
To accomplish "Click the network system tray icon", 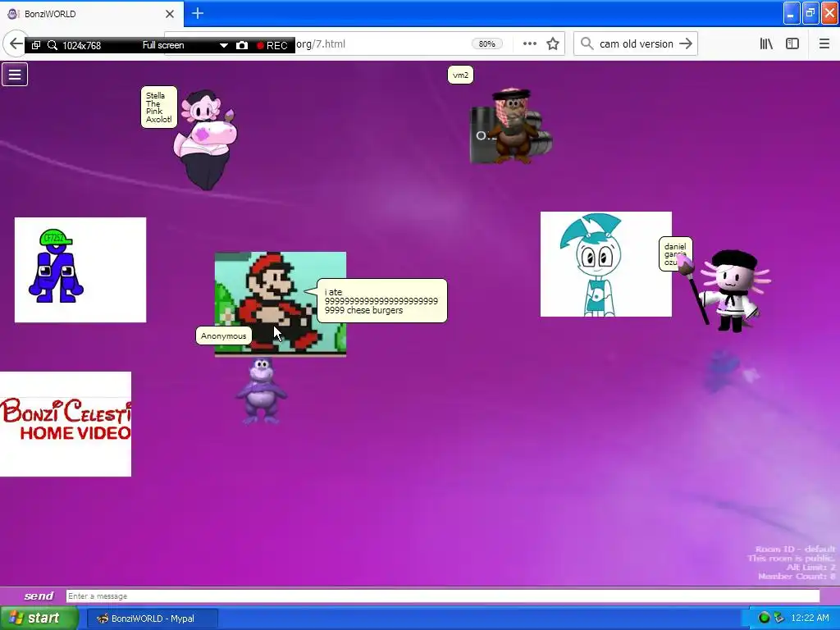I will [x=779, y=619].
